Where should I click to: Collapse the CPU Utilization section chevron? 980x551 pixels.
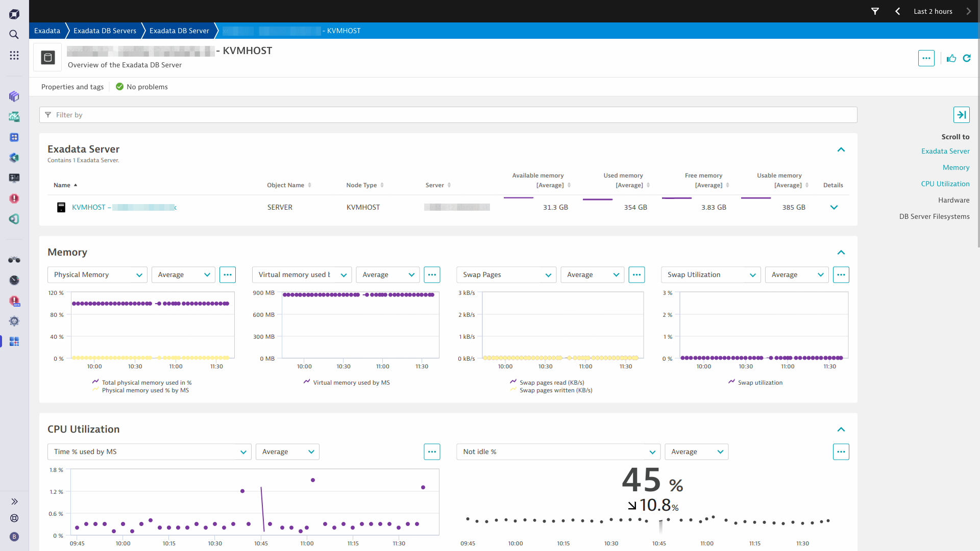click(841, 429)
